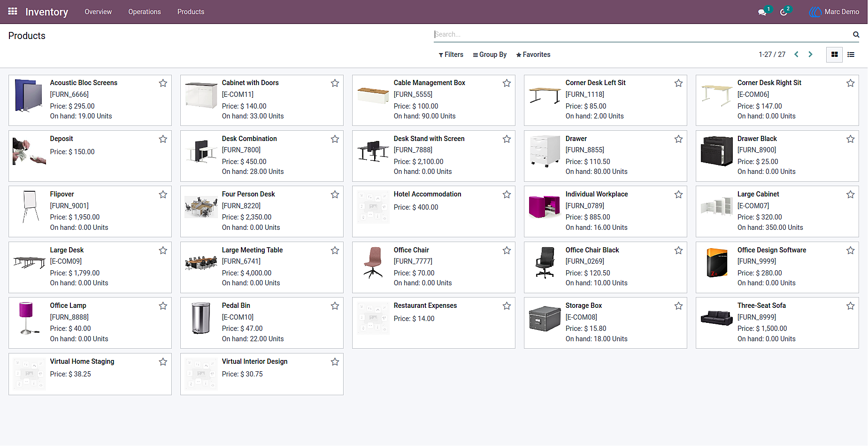Mark Cable Management Box as favorite
This screenshot has height=446, width=868.
click(507, 83)
